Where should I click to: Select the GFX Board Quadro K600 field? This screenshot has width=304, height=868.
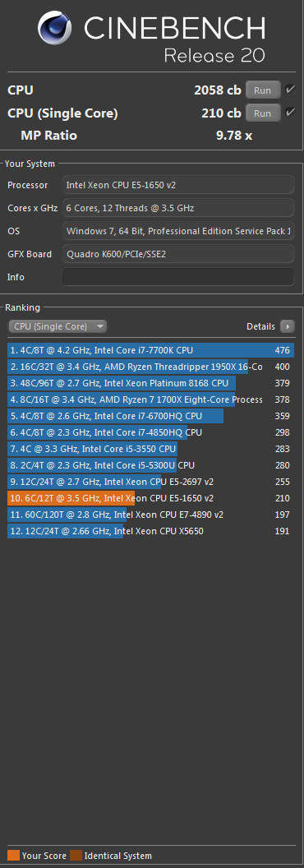pyautogui.click(x=178, y=254)
